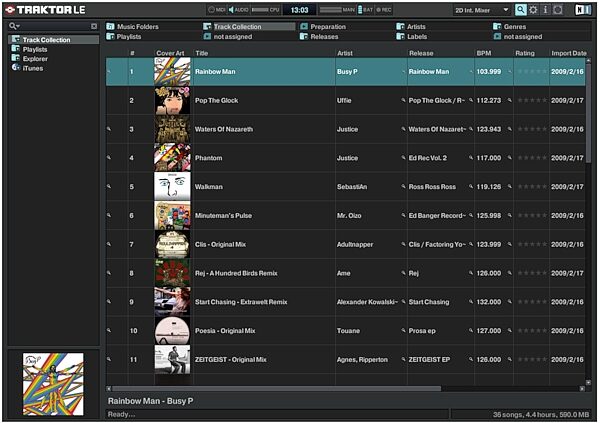
Task: Click the track list scroll-down arrow
Action: pos(588,382)
